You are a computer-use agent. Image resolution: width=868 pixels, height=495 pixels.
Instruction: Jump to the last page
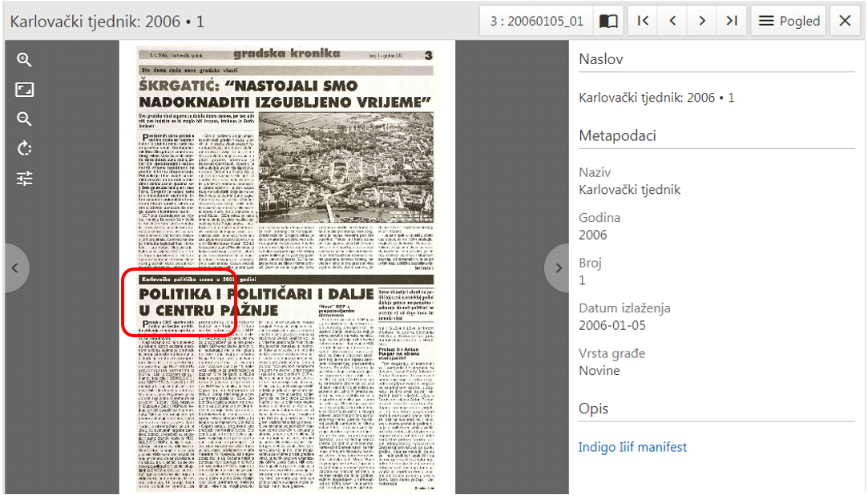point(731,20)
